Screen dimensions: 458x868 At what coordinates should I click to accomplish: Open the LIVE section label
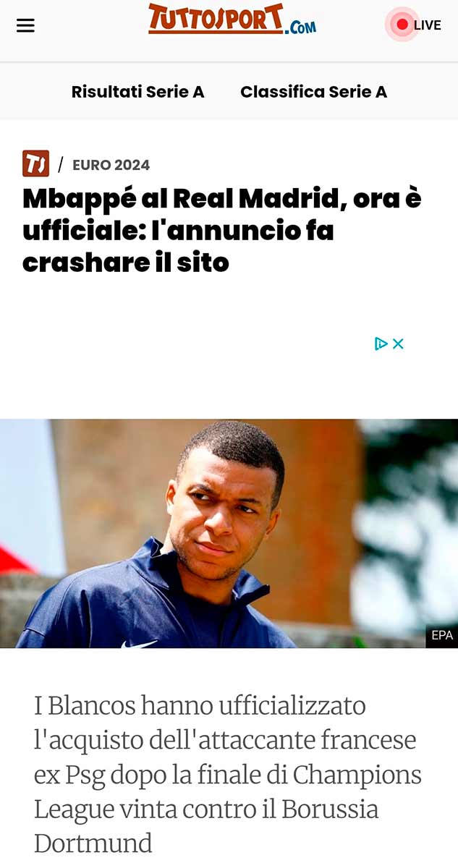tap(427, 25)
